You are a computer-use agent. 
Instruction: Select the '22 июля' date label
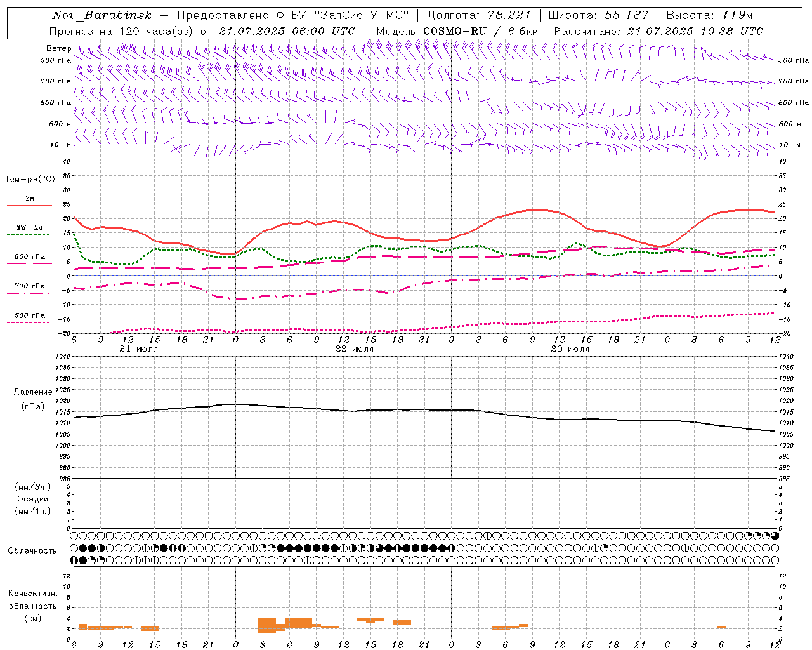click(355, 349)
